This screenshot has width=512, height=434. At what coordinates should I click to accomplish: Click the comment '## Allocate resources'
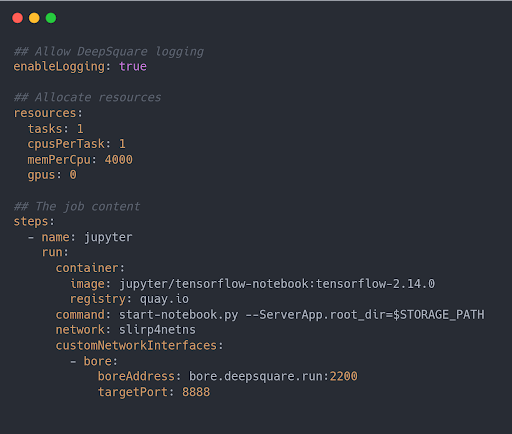(87, 97)
